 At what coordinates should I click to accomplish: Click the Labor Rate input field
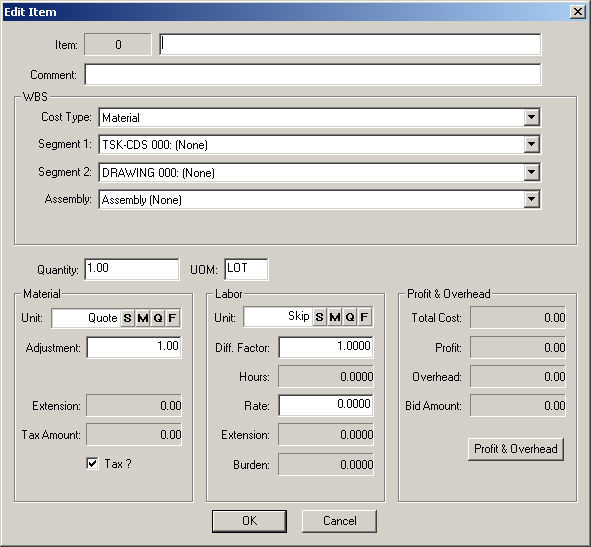(326, 405)
